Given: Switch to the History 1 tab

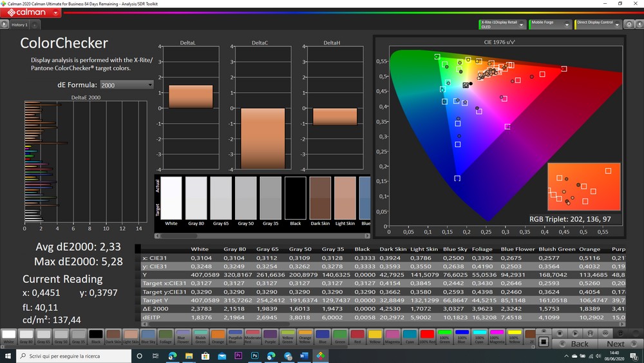Looking at the screenshot, I should 19,25.
